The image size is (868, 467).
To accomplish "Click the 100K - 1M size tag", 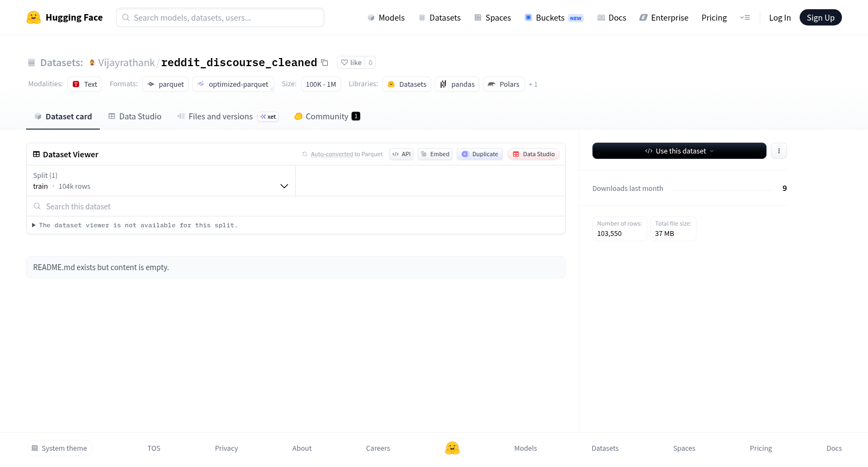I will (321, 84).
